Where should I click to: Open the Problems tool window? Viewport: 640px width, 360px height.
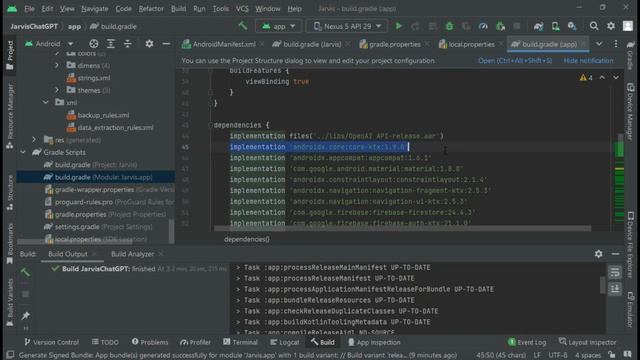[x=150, y=342]
